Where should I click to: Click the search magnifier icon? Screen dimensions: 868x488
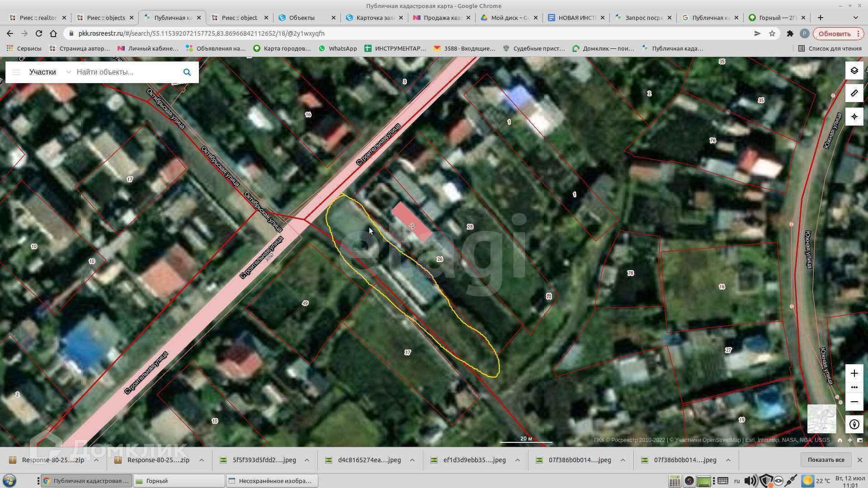tap(187, 72)
